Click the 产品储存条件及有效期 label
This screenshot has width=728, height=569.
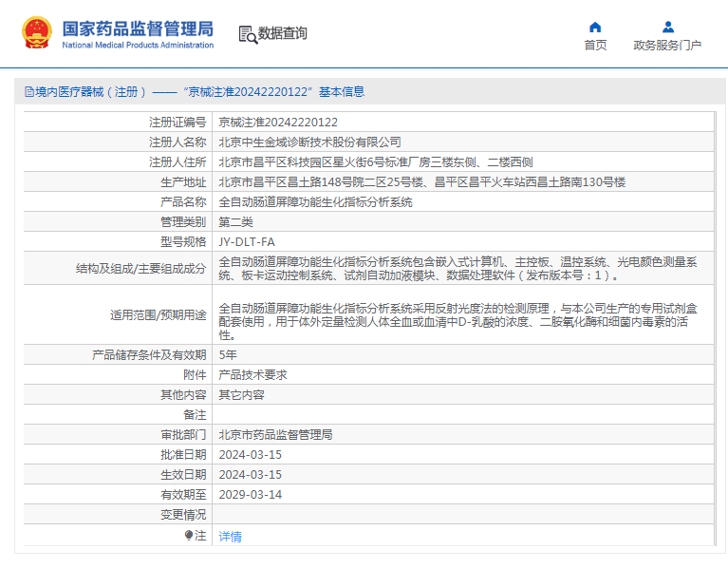[149, 355]
